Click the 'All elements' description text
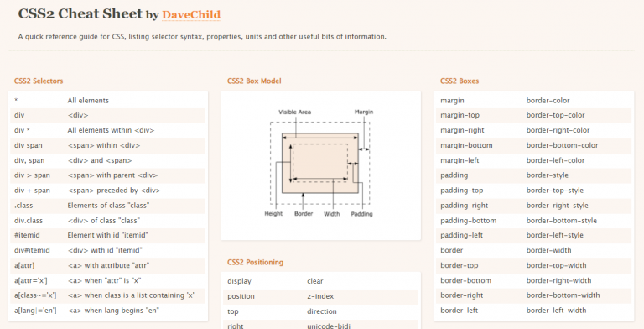644x329 pixels. tap(88, 101)
